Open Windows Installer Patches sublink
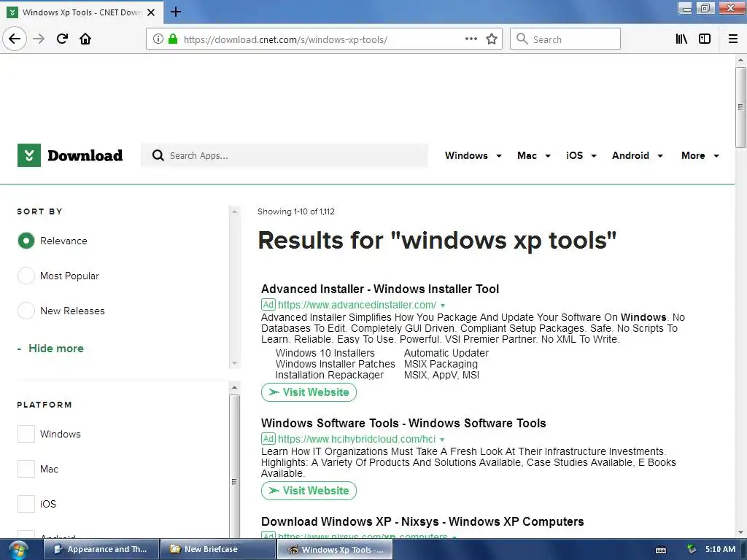This screenshot has width=747, height=560. click(x=335, y=365)
